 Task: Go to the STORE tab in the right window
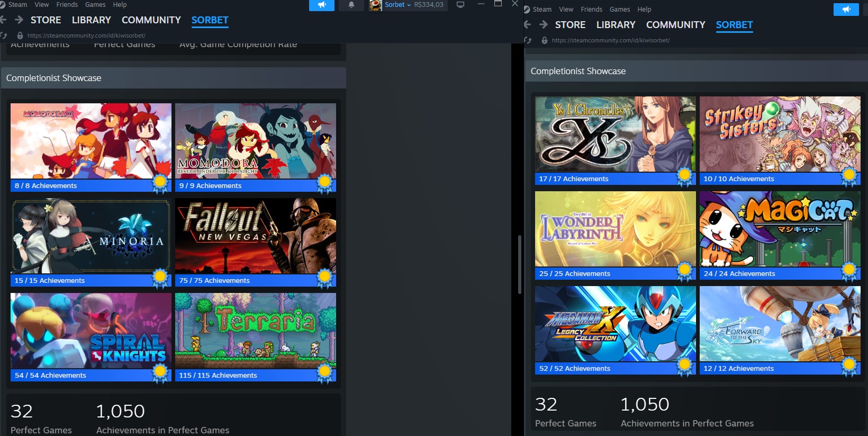pos(570,25)
